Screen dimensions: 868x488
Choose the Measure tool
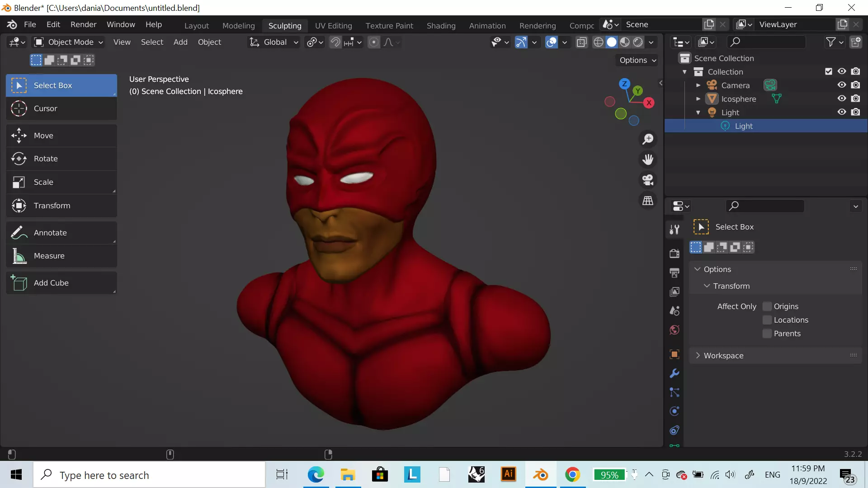point(61,256)
